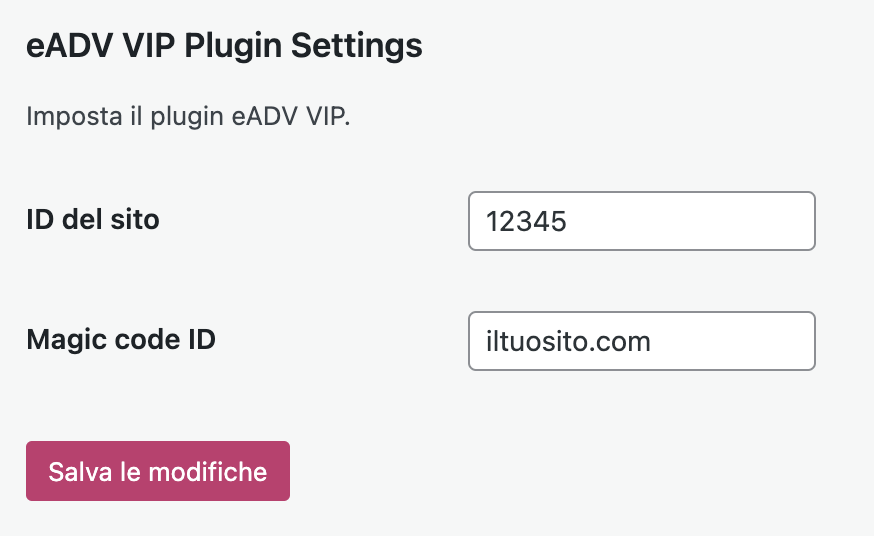Click the word sito in the field label

coord(135,219)
